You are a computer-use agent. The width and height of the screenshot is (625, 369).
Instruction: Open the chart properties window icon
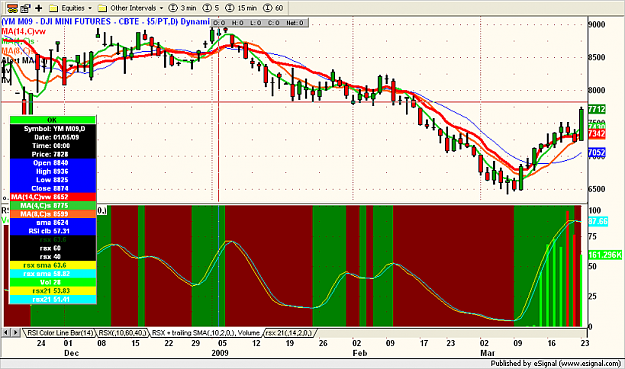coord(26,8)
